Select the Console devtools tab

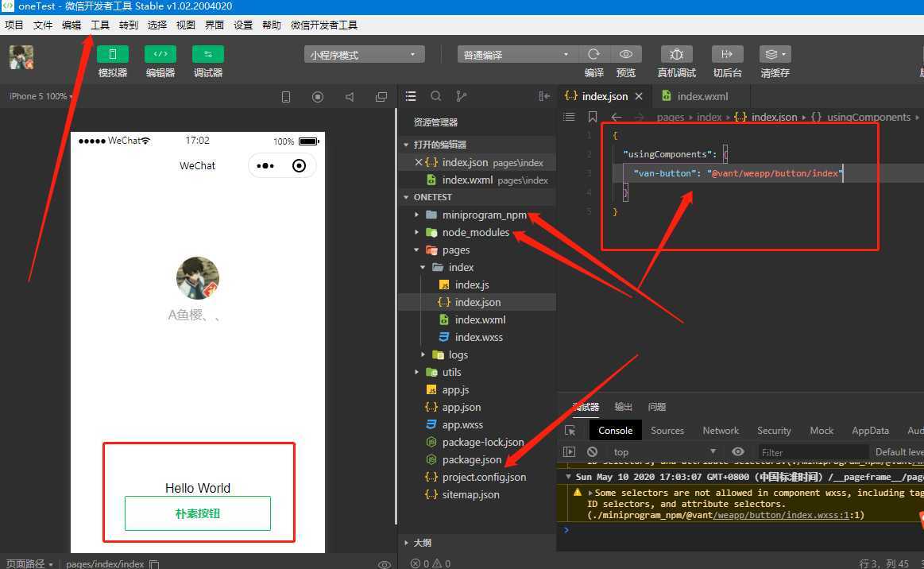click(x=615, y=431)
